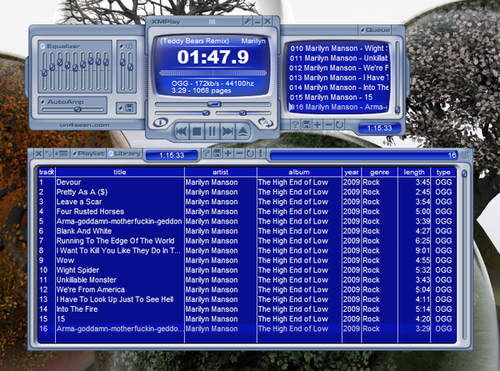Click the refresh icon in the library toolbar
500x371 pixels.
(x=250, y=153)
